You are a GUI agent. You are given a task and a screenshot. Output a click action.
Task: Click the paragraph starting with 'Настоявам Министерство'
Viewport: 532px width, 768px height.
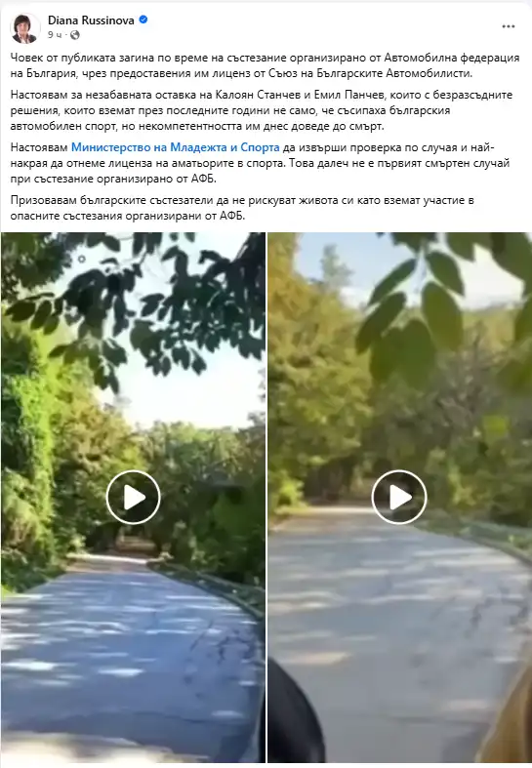[260, 163]
